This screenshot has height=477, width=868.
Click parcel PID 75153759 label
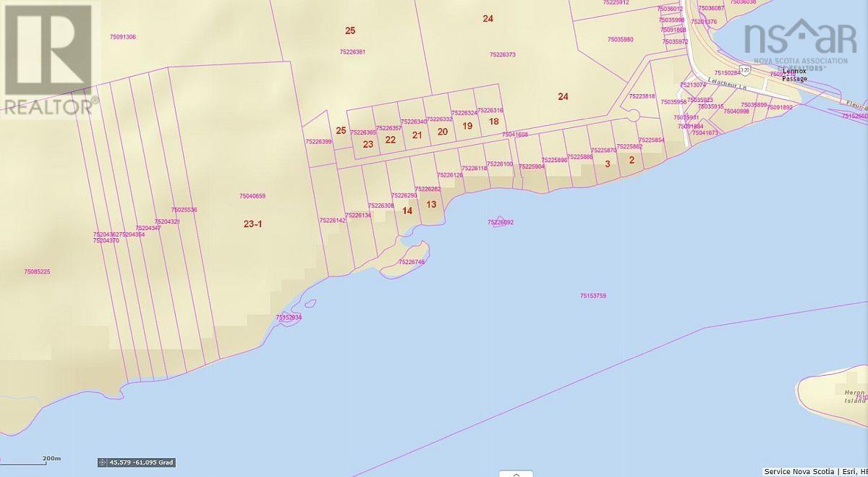pos(595,295)
